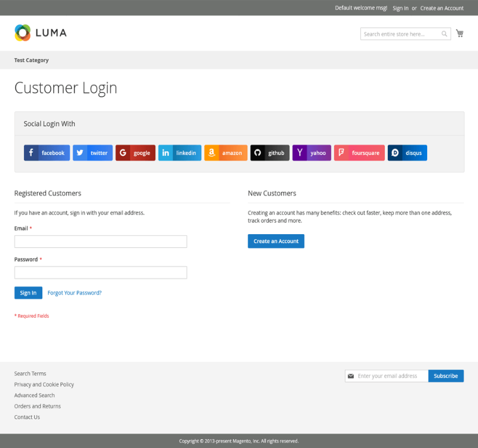Viewport: 478px width, 448px height.
Task: Log in with the yahoo button
Action: click(311, 153)
